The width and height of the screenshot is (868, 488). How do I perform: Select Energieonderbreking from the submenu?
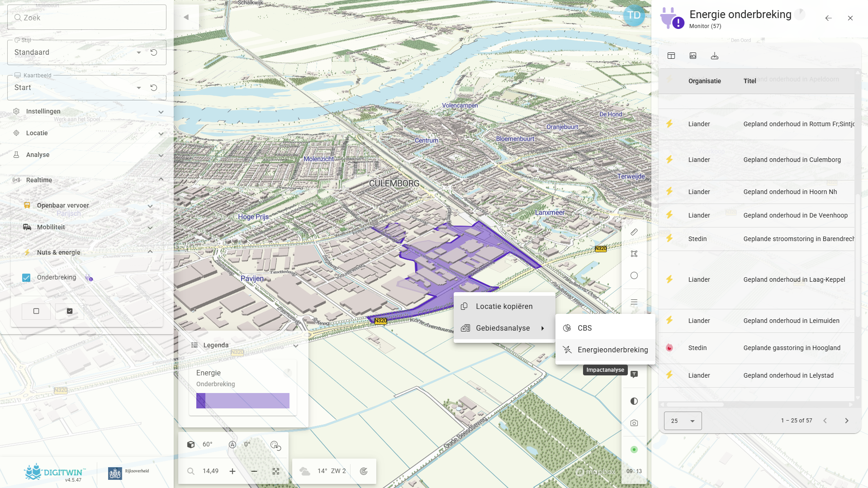[x=612, y=350]
